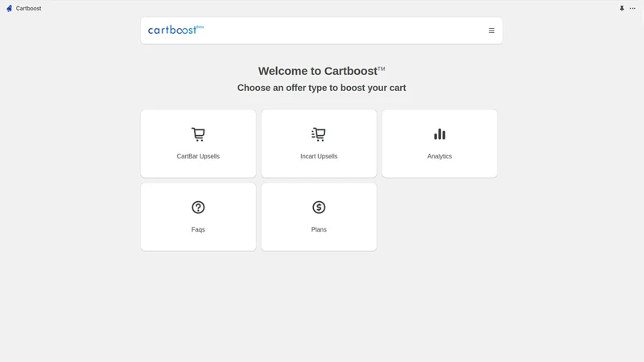The height and width of the screenshot is (362, 644).
Task: Click the dollar sign Plans icon
Action: pos(319,208)
